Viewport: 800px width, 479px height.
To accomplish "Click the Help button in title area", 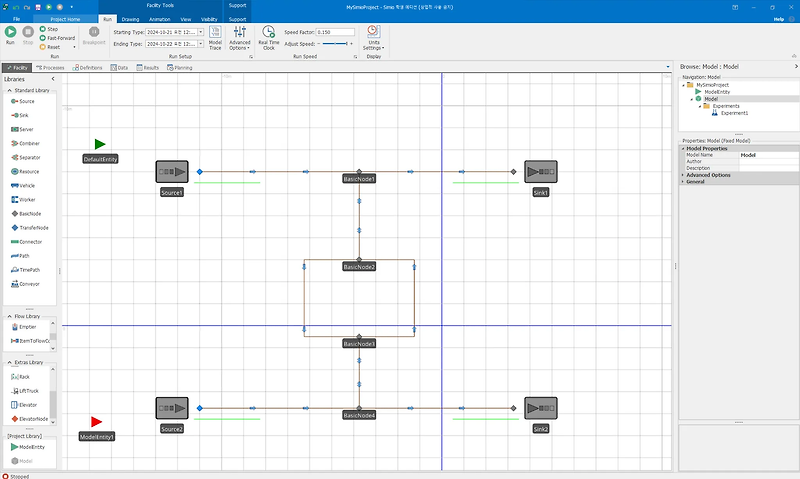I will tap(779, 19).
